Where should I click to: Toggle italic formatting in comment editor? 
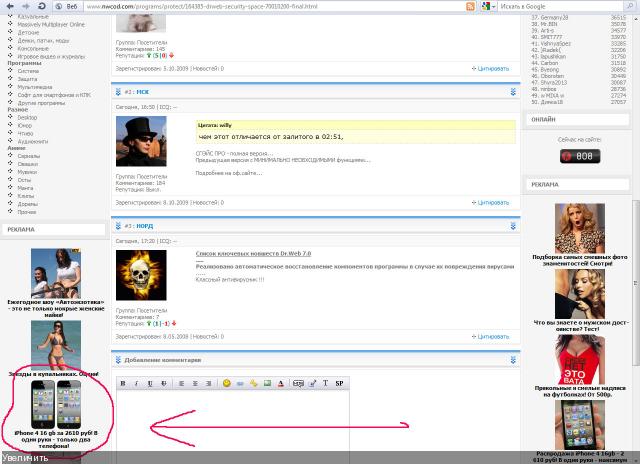click(x=136, y=383)
